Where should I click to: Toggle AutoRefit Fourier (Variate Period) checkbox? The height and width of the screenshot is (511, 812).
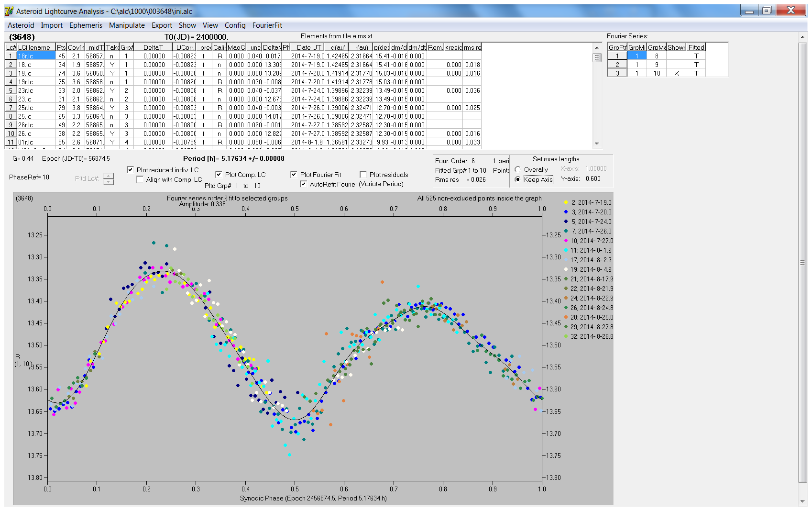coord(303,184)
